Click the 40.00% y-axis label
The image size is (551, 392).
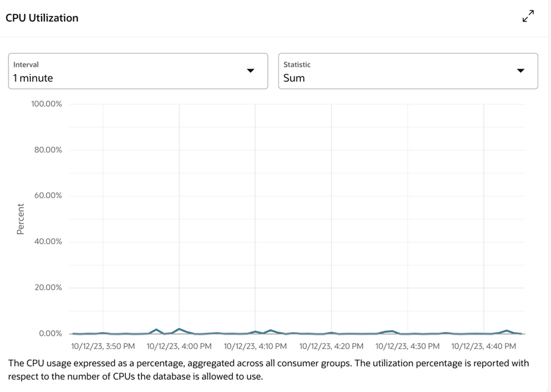click(x=48, y=241)
